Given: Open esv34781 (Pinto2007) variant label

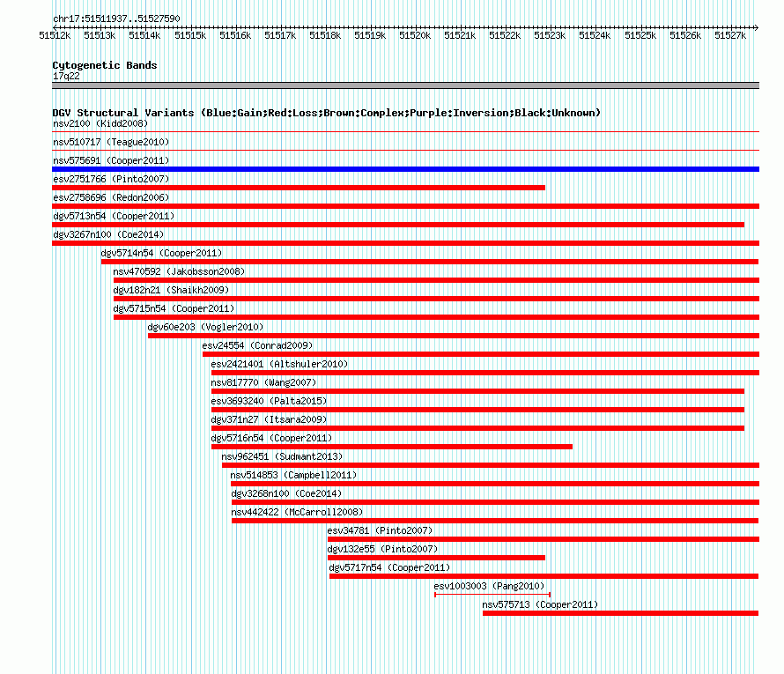Looking at the screenshot, I should [380, 530].
